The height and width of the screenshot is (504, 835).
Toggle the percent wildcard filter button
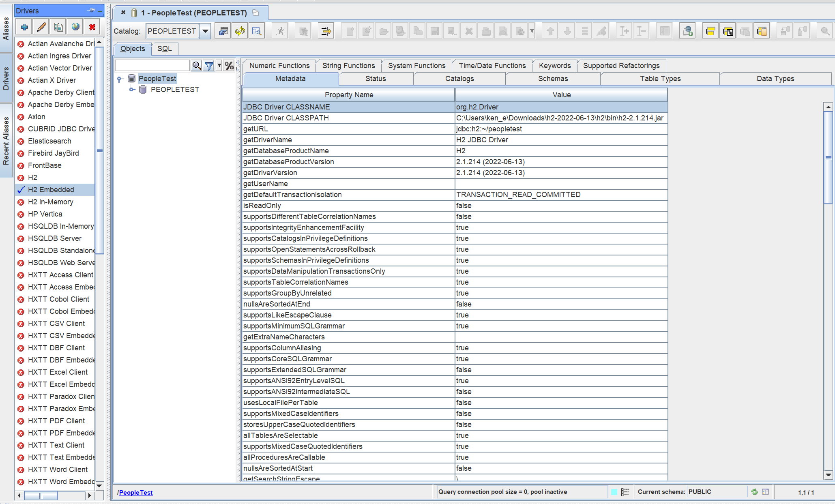point(229,66)
